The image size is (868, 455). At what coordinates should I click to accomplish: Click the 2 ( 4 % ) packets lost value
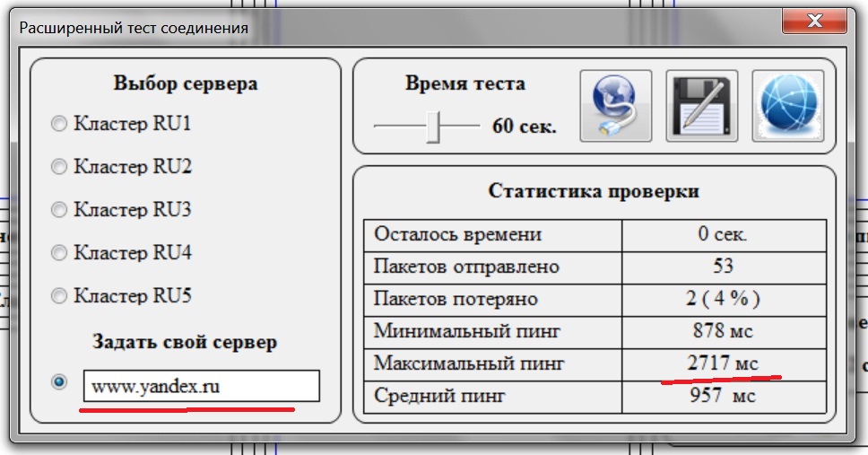click(723, 300)
